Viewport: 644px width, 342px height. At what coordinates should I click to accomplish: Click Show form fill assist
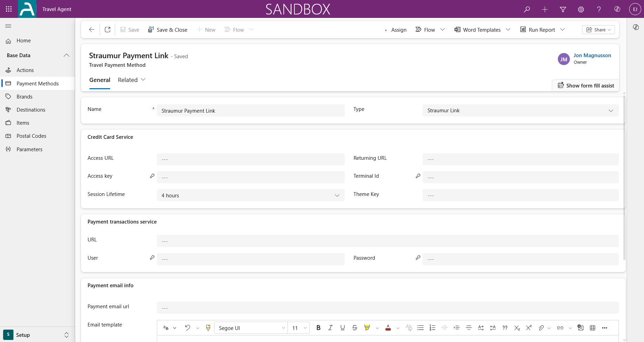586,85
